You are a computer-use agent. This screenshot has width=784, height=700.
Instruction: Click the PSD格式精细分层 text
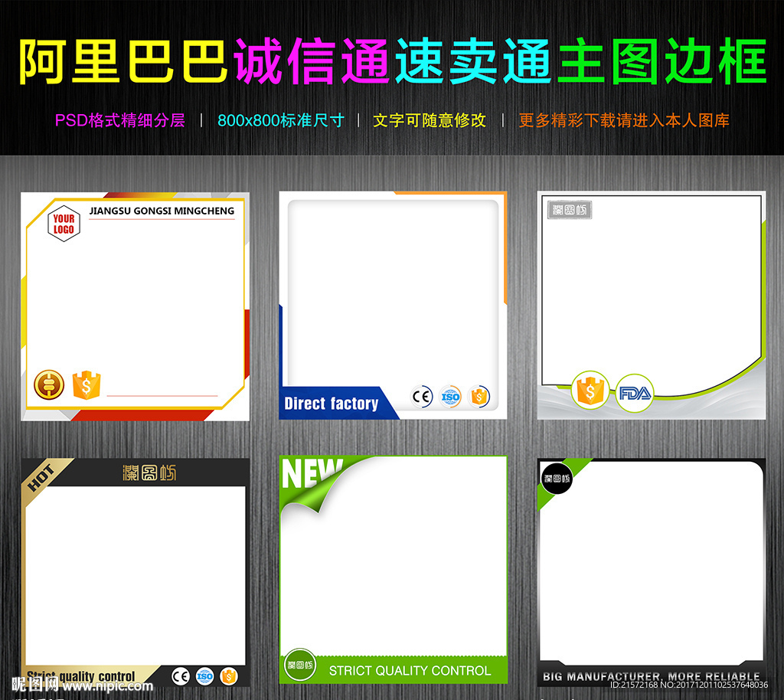(120, 120)
